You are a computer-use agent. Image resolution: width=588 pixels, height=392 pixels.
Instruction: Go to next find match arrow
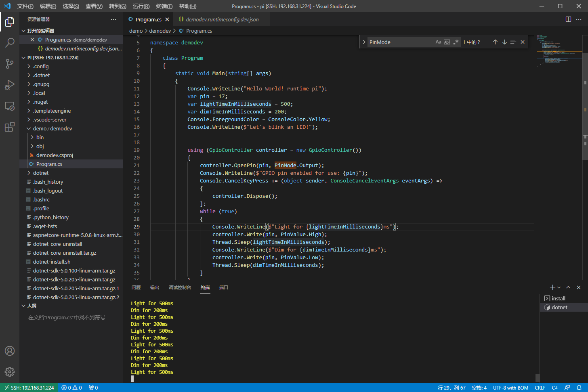(x=504, y=42)
